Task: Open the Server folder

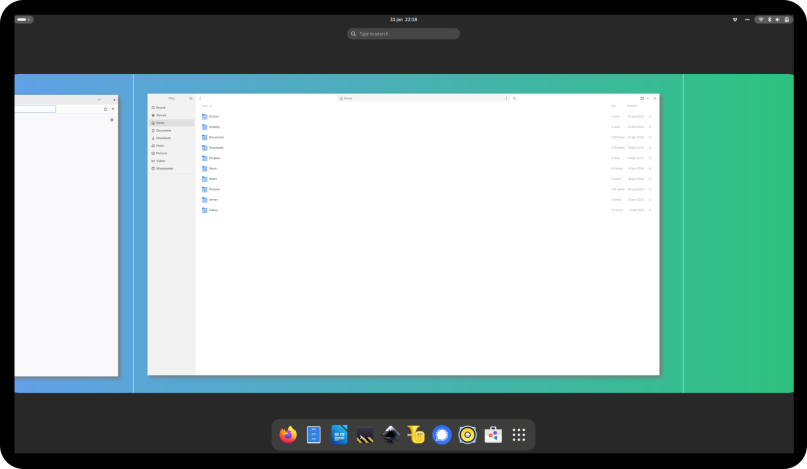Action: [204, 200]
